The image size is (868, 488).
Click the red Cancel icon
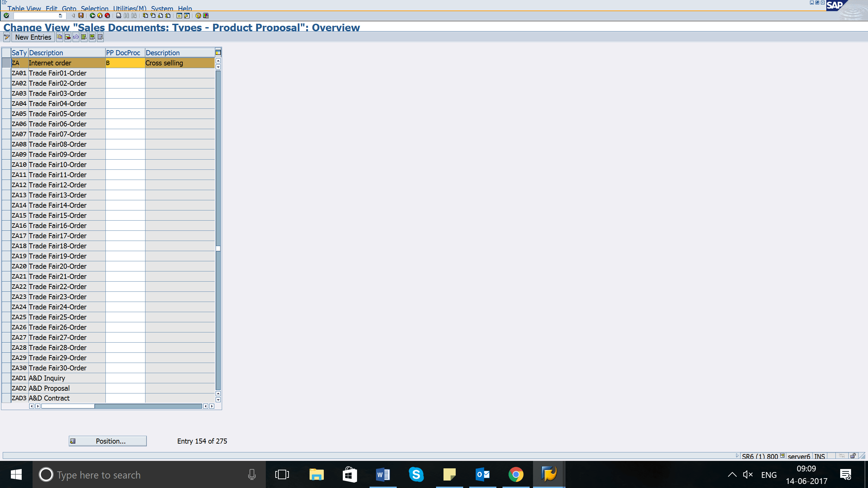click(107, 16)
